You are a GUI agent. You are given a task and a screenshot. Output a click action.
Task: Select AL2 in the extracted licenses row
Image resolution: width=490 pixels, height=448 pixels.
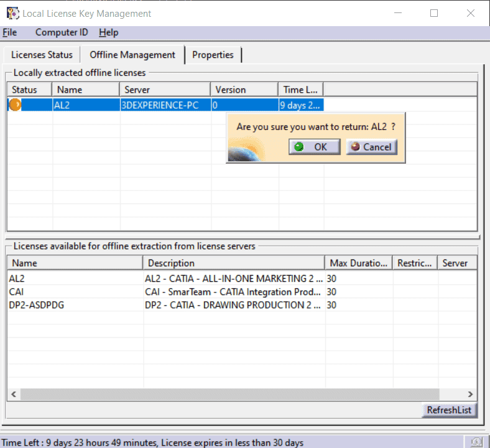86,105
